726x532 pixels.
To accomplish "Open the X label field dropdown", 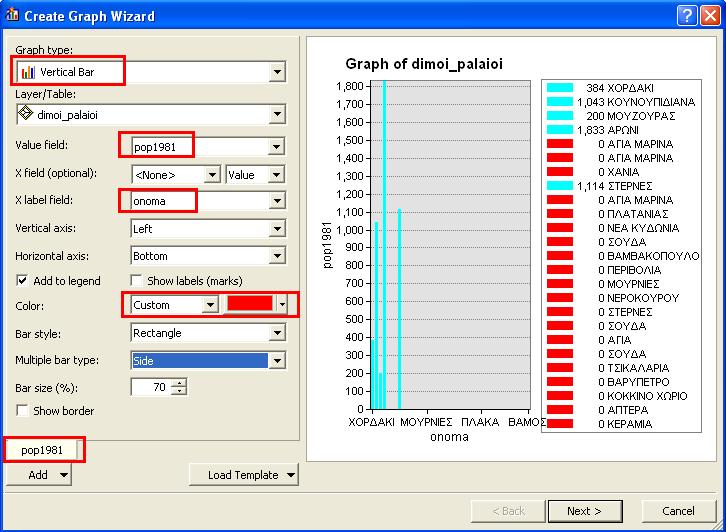I will (277, 201).
